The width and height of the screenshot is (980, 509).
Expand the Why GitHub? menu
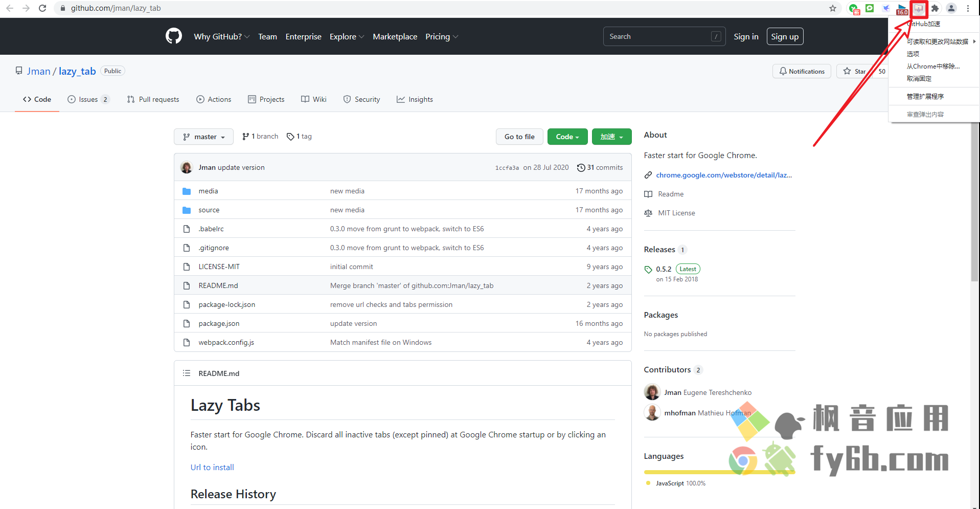[222, 37]
